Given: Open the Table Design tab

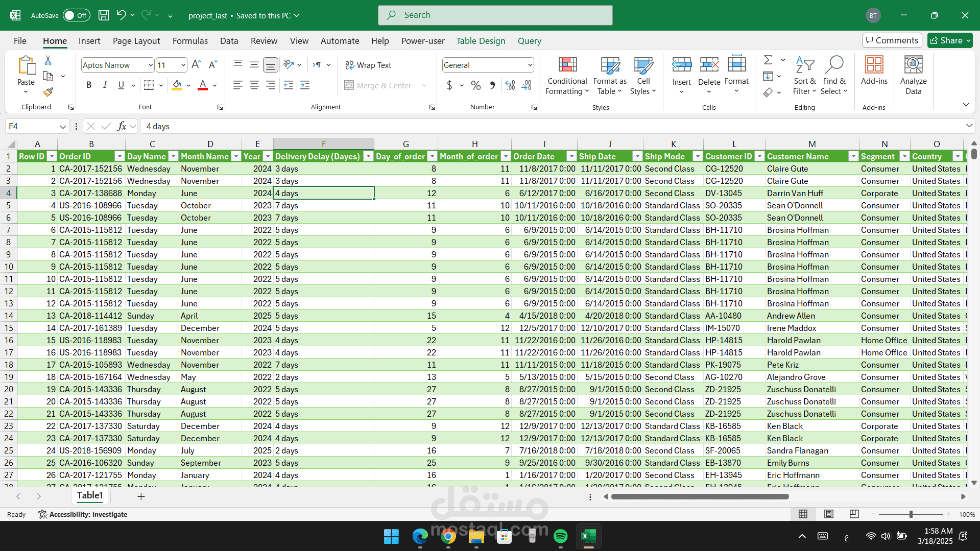Looking at the screenshot, I should click(x=481, y=41).
